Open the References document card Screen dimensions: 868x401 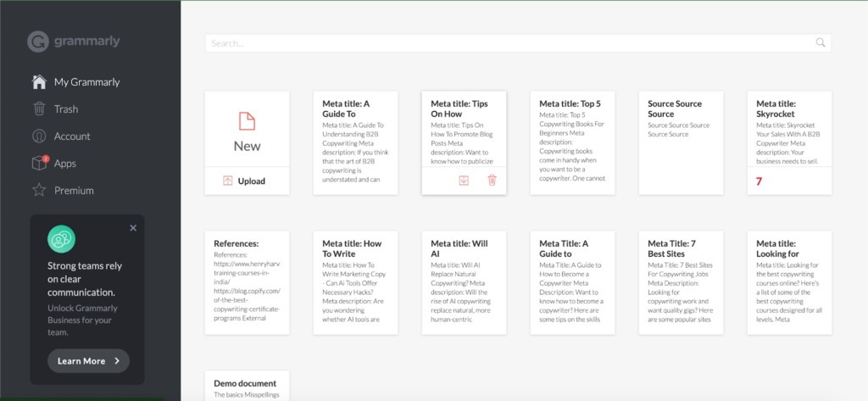[x=247, y=282]
